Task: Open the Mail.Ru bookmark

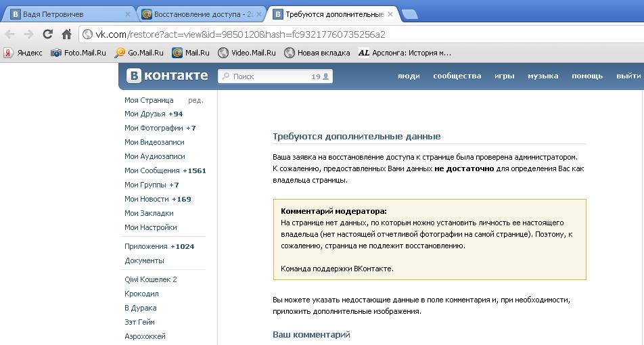Action: point(191,53)
